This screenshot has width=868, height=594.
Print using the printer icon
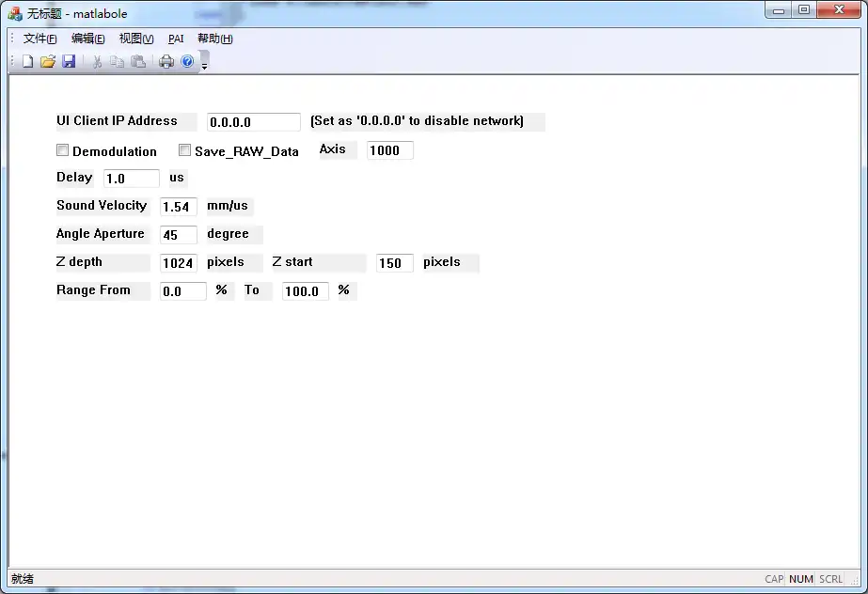coord(166,61)
